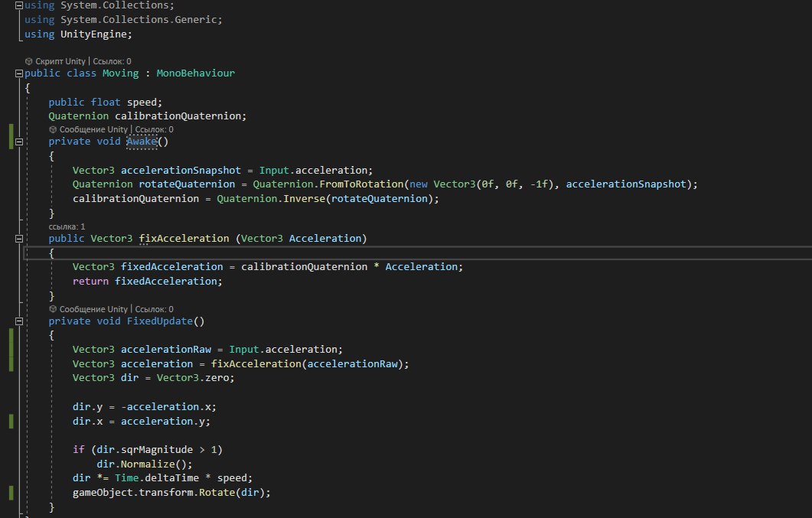Image resolution: width=812 pixels, height=518 pixels.
Task: Open 'Скрипт Unity' CodeLens above class
Action: click(x=60, y=61)
